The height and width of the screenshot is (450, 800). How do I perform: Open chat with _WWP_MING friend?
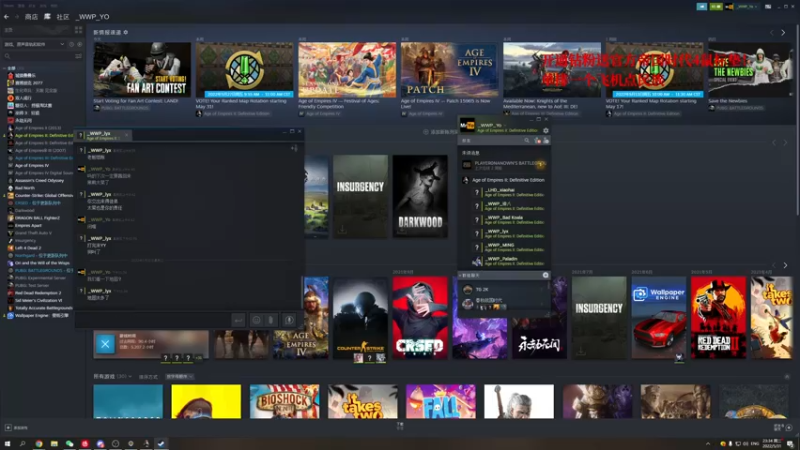510,247
